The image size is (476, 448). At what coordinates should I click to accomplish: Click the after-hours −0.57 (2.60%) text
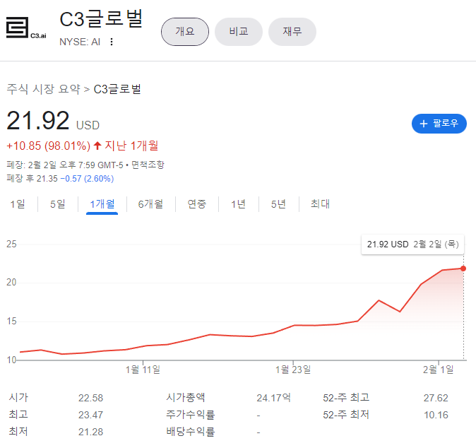[87, 179]
